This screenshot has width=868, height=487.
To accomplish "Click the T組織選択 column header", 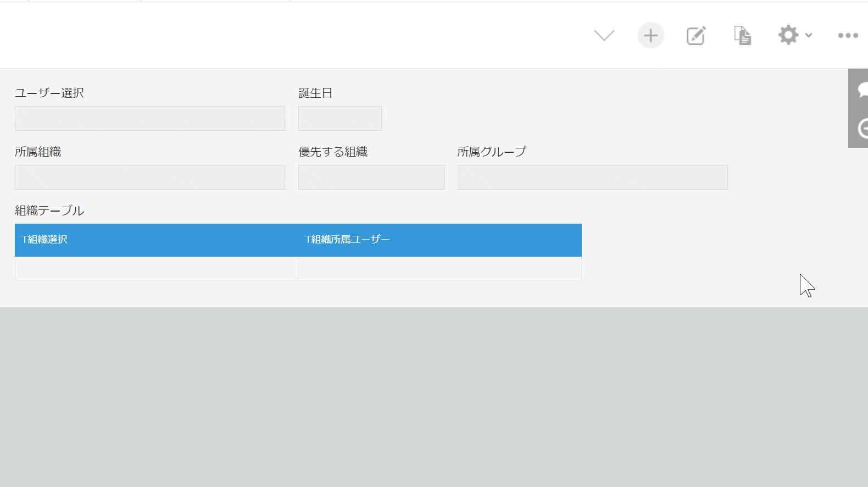I will tap(157, 240).
